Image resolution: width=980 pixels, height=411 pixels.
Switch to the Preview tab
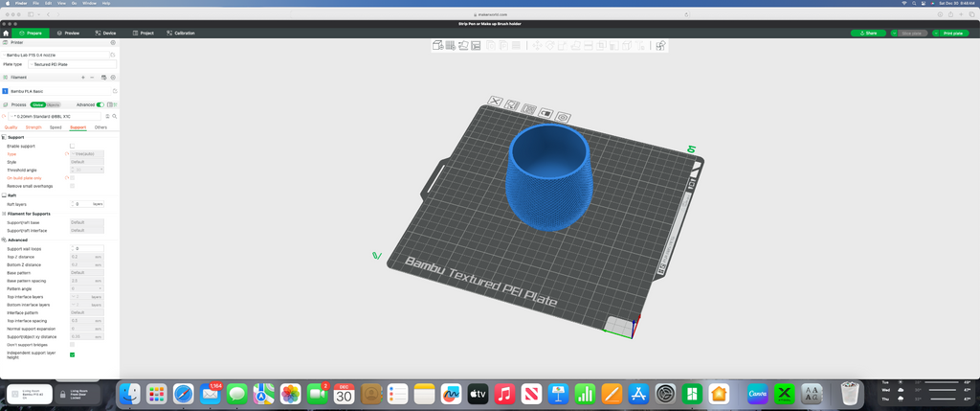click(x=68, y=33)
